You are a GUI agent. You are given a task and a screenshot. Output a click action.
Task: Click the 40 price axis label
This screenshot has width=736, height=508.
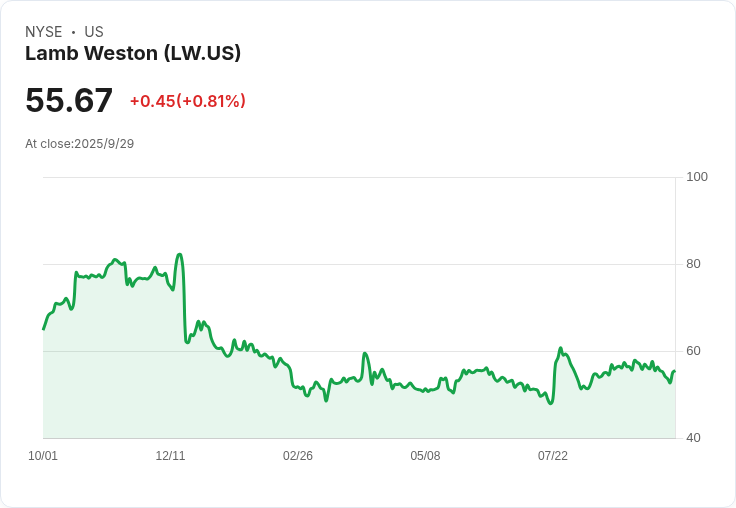click(693, 438)
